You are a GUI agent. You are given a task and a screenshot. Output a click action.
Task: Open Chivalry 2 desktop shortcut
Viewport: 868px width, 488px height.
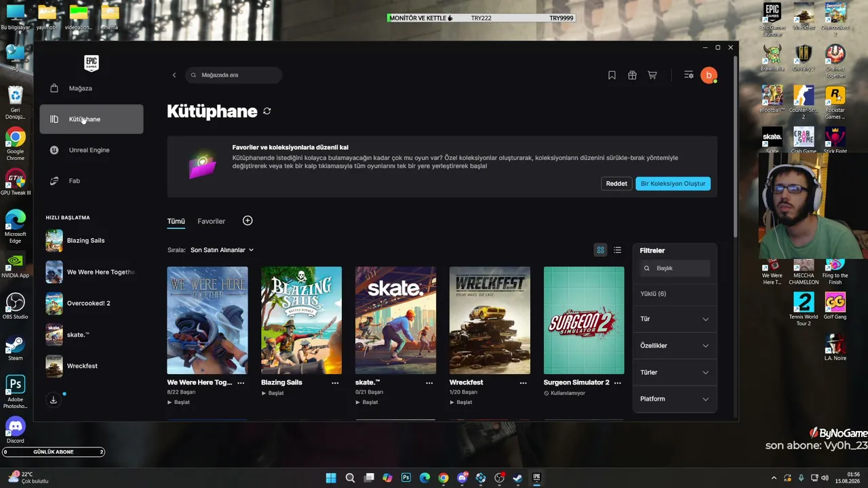804,58
